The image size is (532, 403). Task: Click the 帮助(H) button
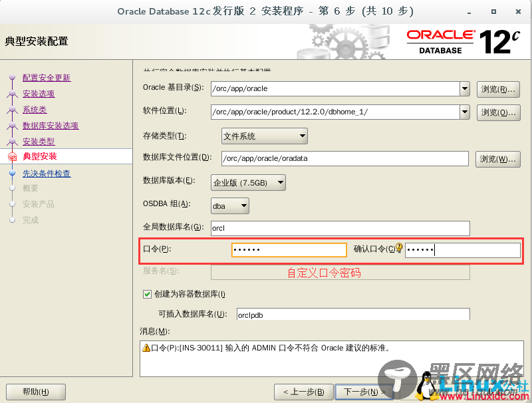[36, 392]
